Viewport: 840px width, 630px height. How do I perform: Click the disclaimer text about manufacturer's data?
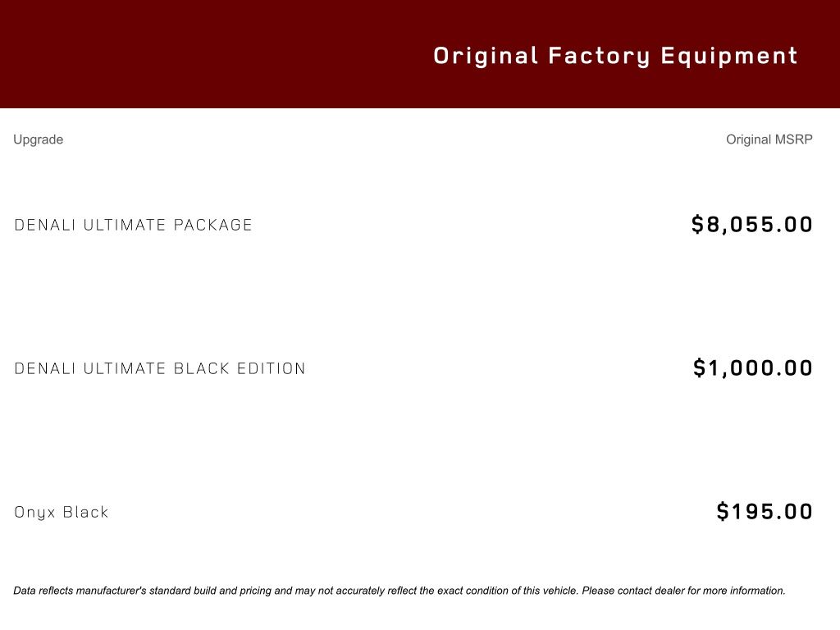(x=399, y=591)
